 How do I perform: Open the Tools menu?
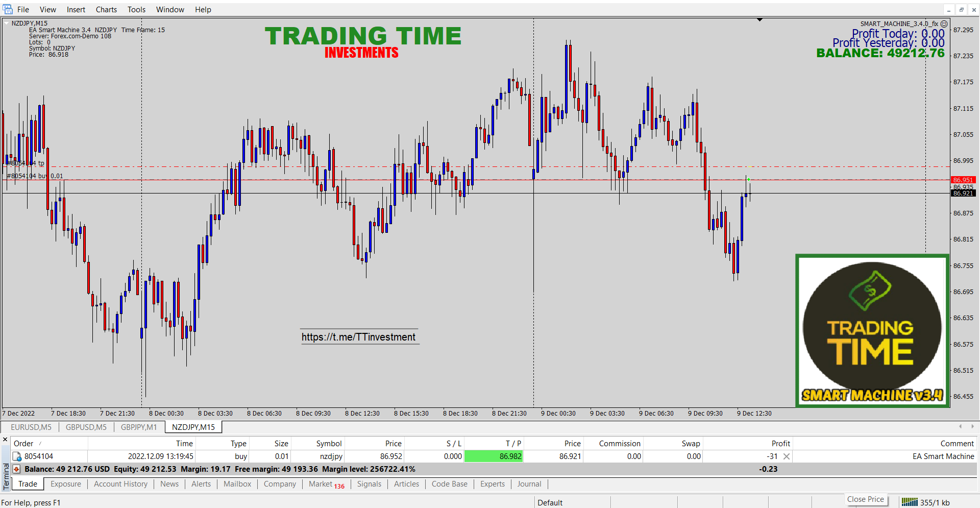(x=136, y=10)
